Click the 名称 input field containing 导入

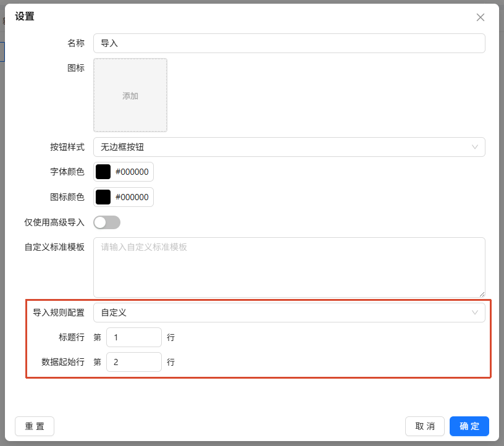click(289, 43)
